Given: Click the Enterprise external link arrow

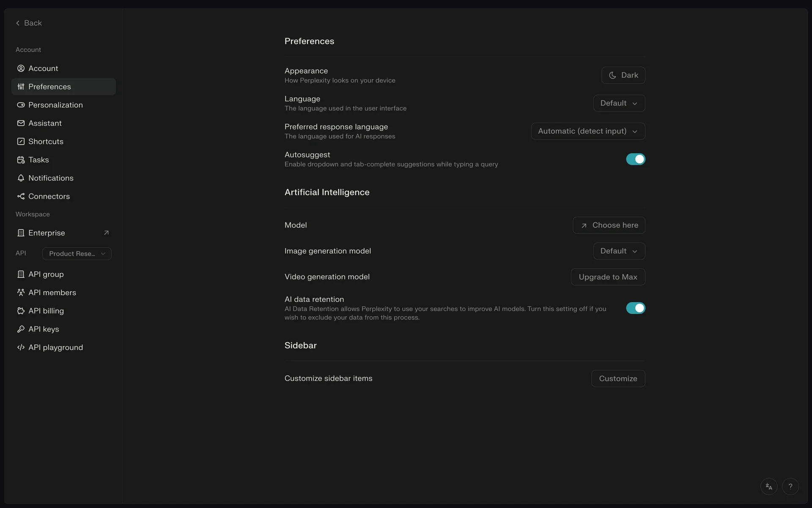Looking at the screenshot, I should coord(106,233).
